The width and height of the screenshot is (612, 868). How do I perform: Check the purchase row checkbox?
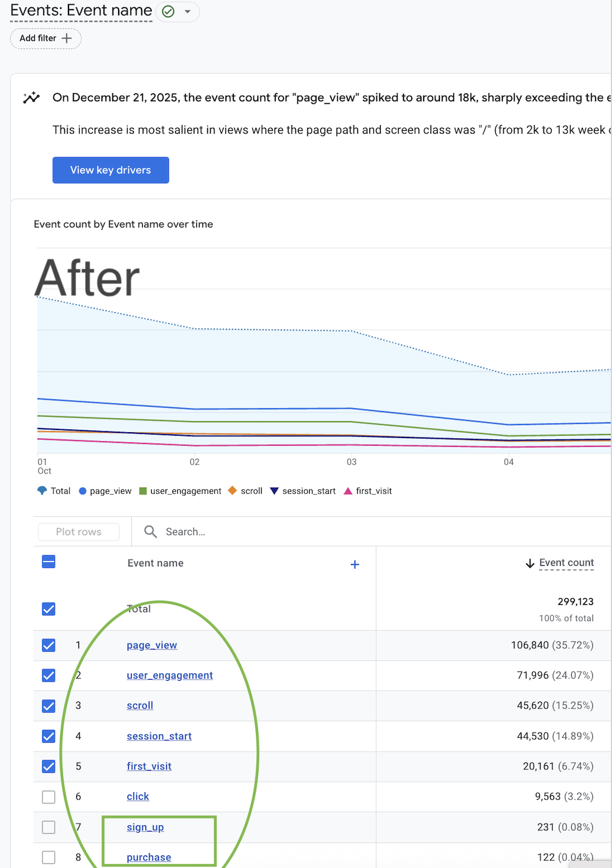49,857
